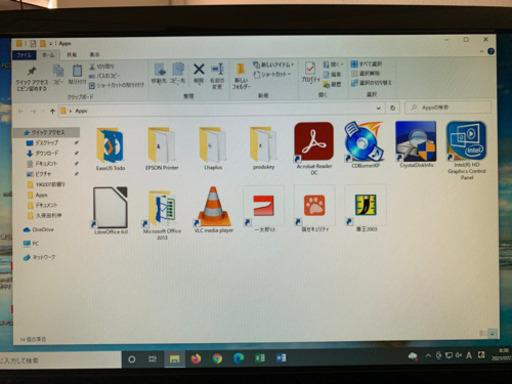Collapse the ribbon with the chevron

pyautogui.click(x=482, y=51)
